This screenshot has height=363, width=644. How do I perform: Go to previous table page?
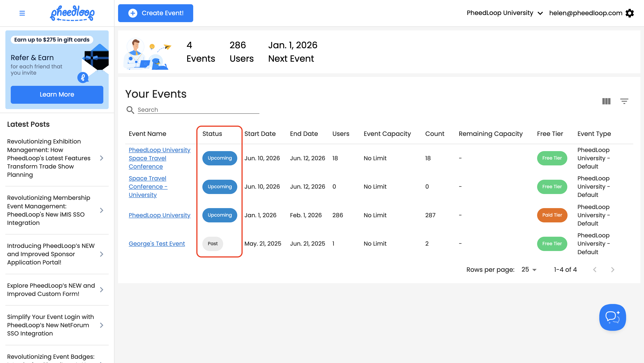click(595, 270)
